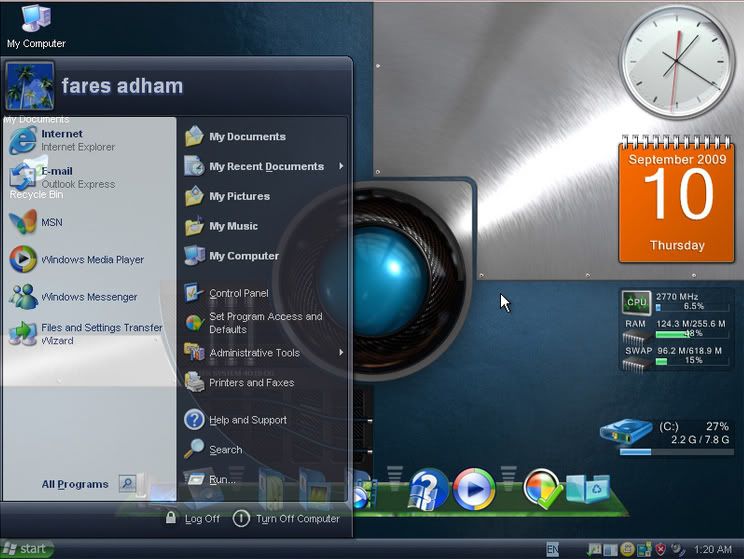Open My Documents in Start menu
Image resolution: width=744 pixels, height=559 pixels.
[263, 137]
